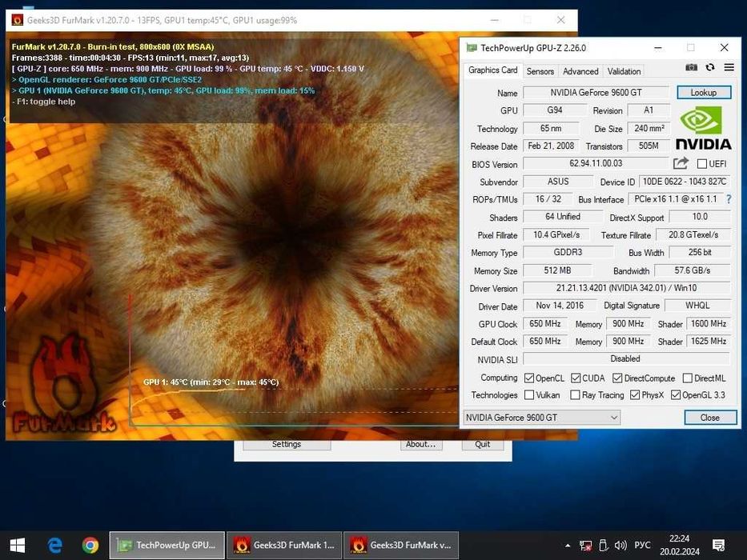Toggle the OpenGL 3.3 checkbox
This screenshot has height=560, width=747.
pos(676,395)
